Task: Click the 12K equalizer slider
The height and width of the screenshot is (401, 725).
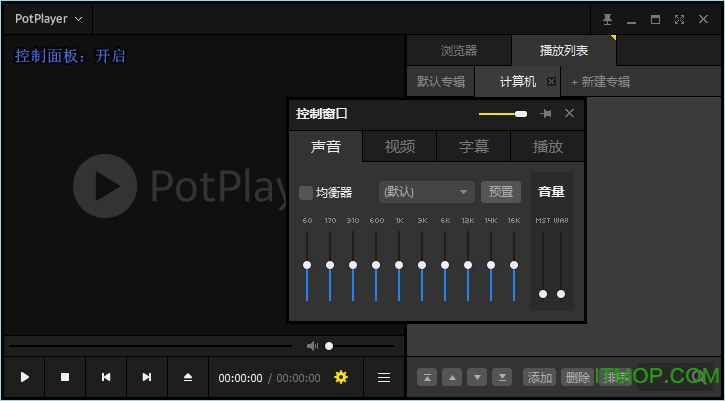Action: 468,265
